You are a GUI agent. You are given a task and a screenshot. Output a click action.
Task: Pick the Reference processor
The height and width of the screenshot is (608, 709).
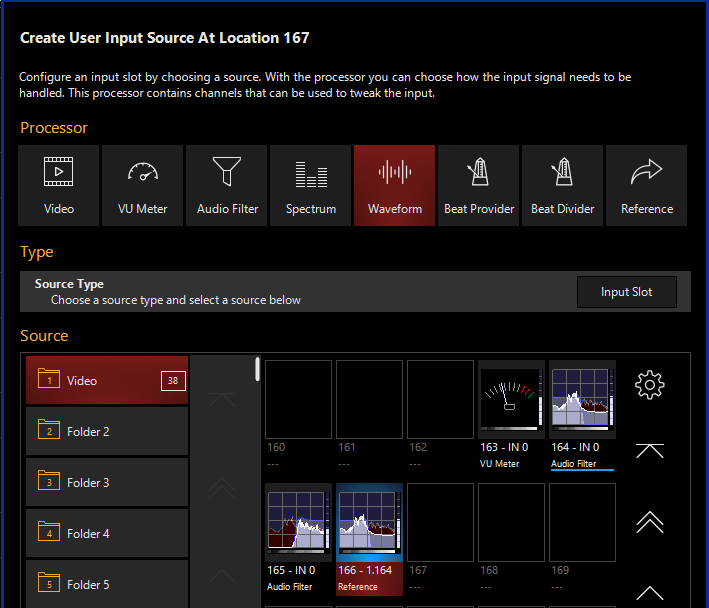647,185
